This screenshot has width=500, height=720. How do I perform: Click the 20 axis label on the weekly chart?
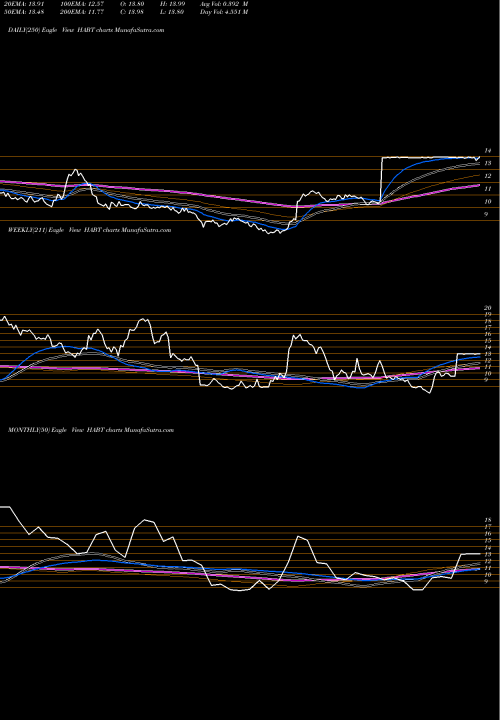488,308
